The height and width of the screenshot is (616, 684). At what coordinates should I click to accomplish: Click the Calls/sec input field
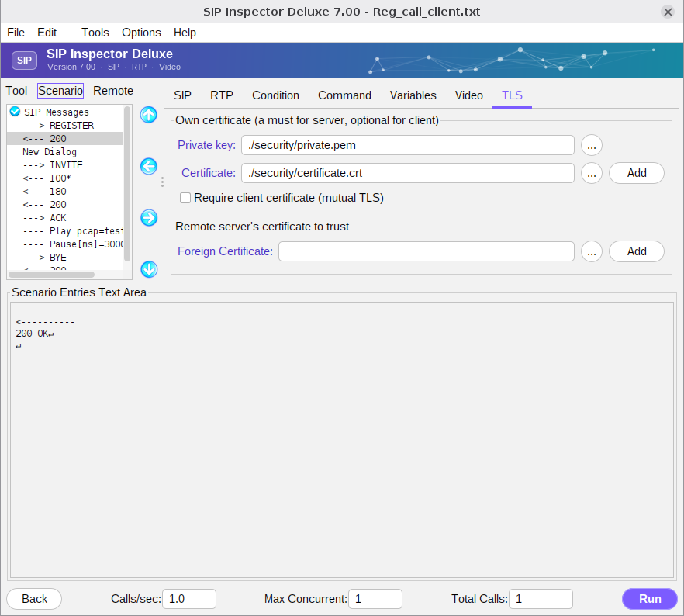tap(189, 599)
